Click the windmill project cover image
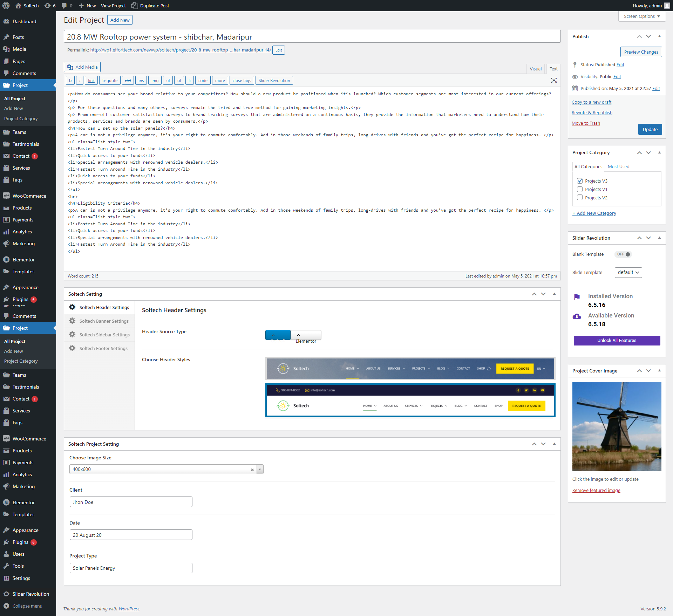673x616 pixels. click(617, 426)
